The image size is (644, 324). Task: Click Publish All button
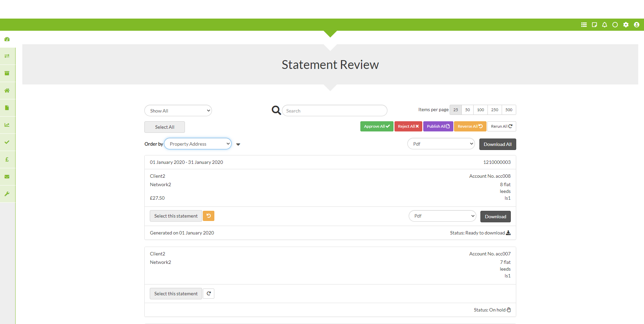pos(438,126)
